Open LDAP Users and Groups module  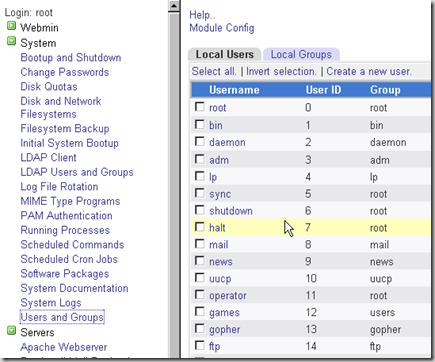(77, 172)
